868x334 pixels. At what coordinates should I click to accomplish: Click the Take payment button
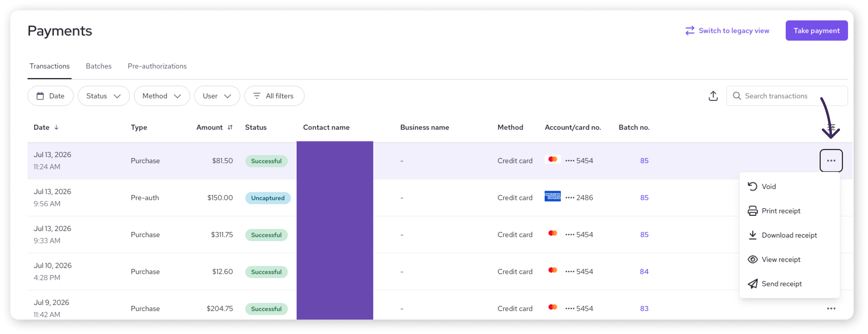(x=817, y=31)
